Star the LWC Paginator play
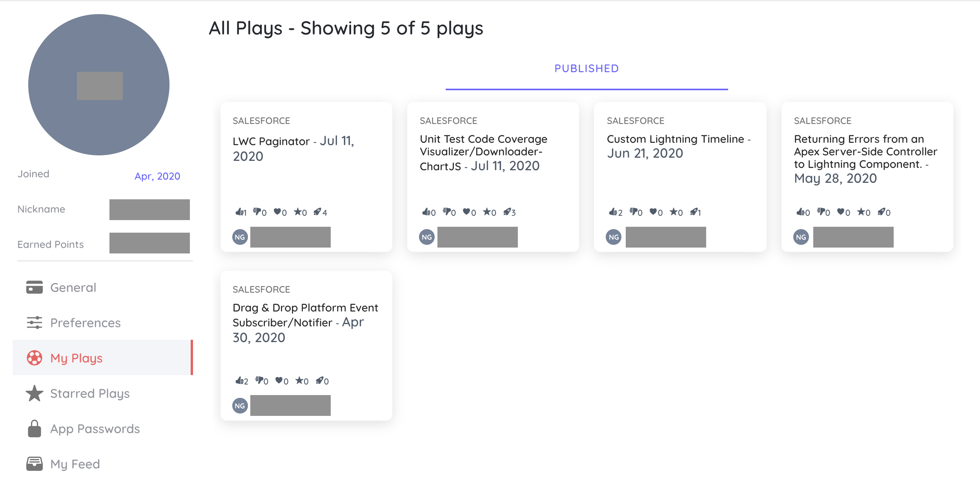This screenshot has width=980, height=481. 298,212
